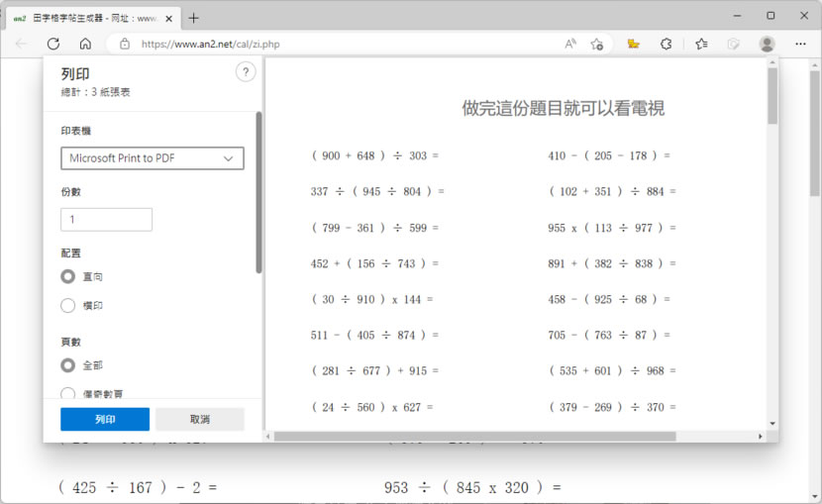Open the read aloud feature icon
This screenshot has height=504, width=822.
[570, 44]
